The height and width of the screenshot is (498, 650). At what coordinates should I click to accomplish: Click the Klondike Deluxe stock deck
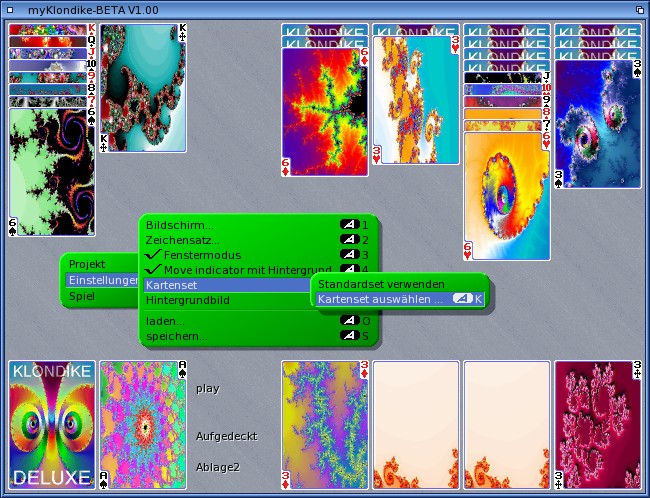coord(52,425)
